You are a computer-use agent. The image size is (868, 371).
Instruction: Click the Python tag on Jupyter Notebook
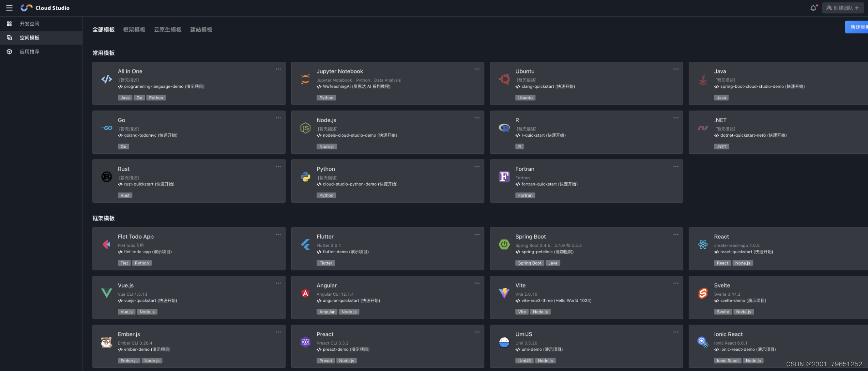tap(326, 98)
